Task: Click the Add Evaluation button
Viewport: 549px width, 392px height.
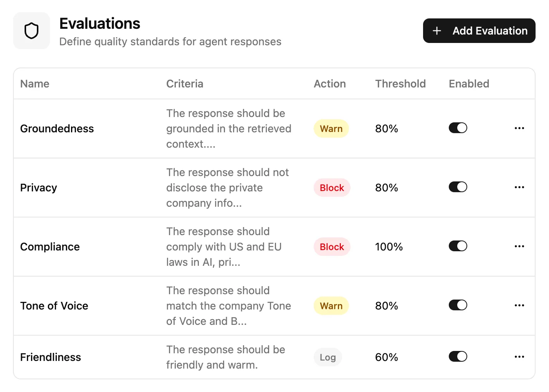Action: click(x=479, y=31)
